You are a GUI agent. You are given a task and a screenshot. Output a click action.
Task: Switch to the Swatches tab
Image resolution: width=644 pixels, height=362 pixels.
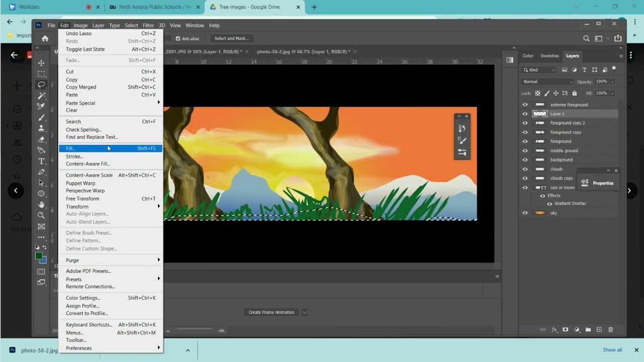point(549,56)
